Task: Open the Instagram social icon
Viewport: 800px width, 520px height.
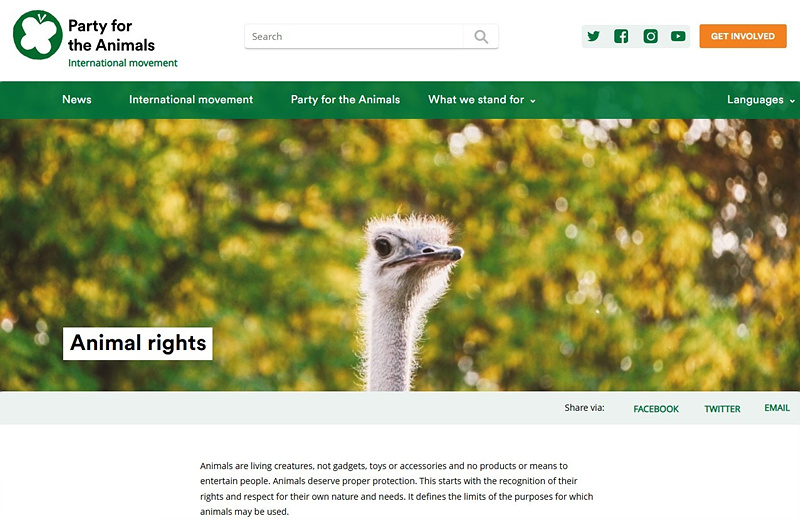Action: [651, 36]
